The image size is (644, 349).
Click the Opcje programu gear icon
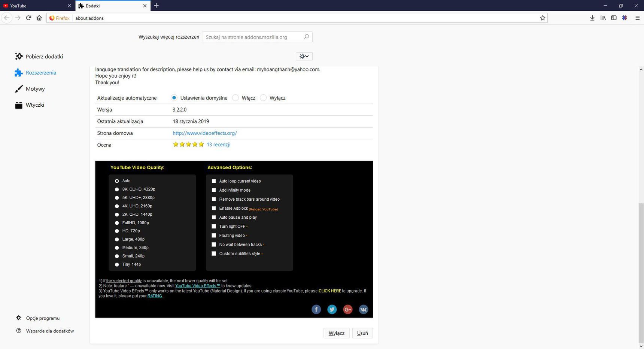click(19, 318)
